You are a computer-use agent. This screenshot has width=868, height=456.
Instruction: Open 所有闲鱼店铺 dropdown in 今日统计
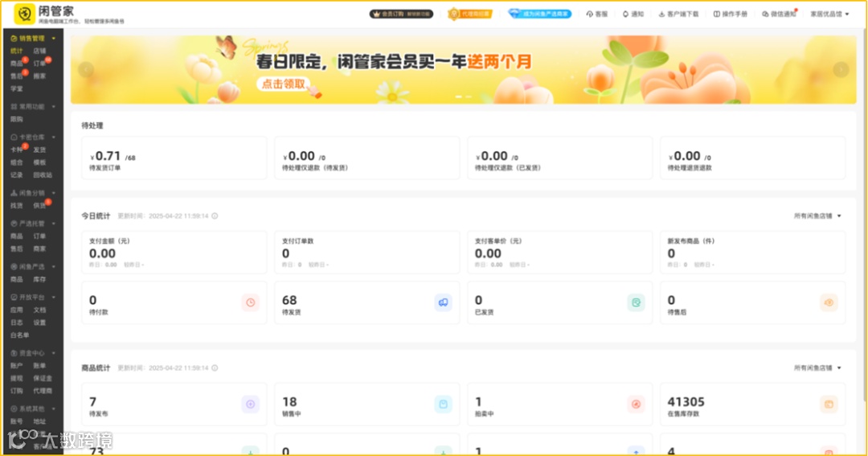pyautogui.click(x=817, y=216)
